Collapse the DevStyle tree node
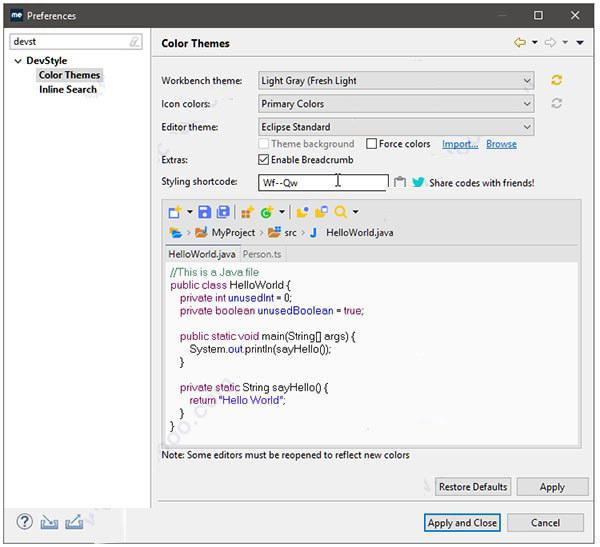Image resolution: width=600 pixels, height=547 pixels. coord(18,61)
